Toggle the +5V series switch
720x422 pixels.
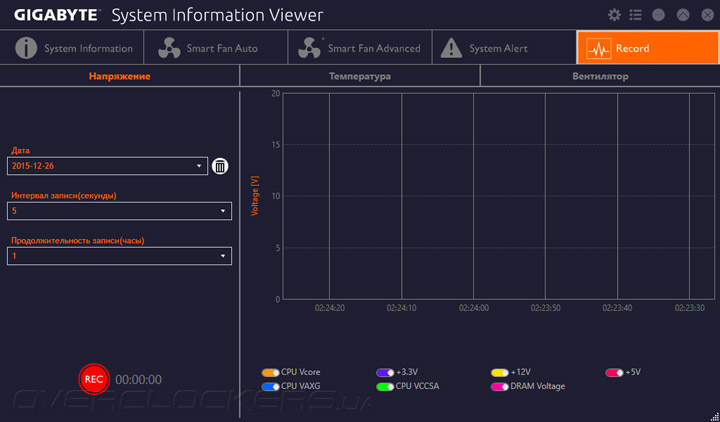pyautogui.click(x=614, y=372)
